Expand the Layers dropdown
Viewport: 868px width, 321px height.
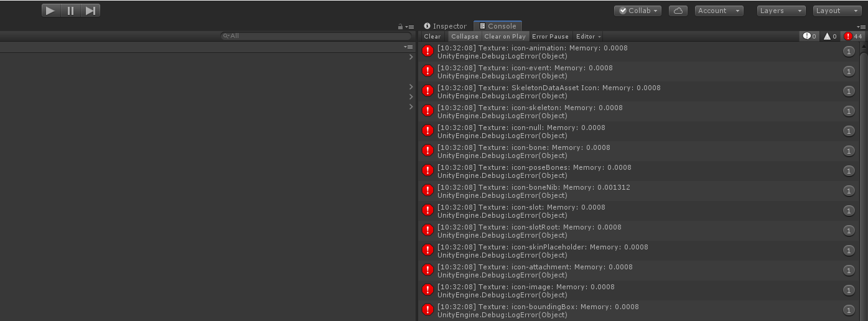coord(782,11)
